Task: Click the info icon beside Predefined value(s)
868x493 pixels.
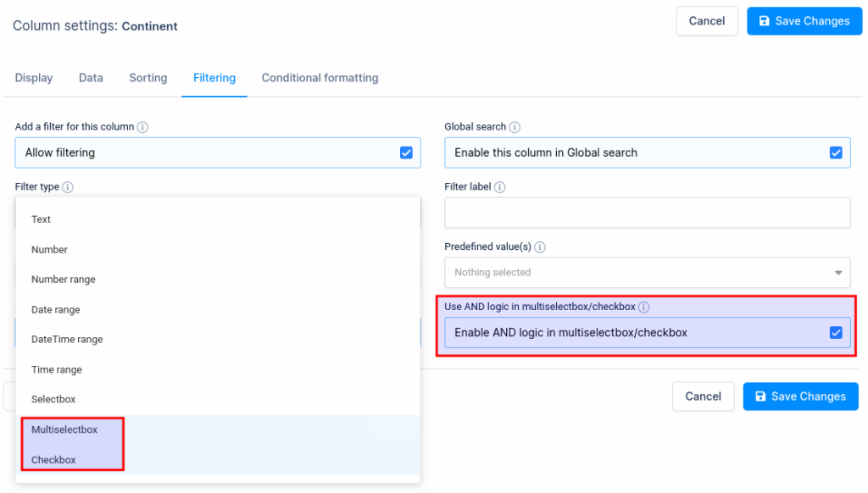Action: pyautogui.click(x=539, y=246)
